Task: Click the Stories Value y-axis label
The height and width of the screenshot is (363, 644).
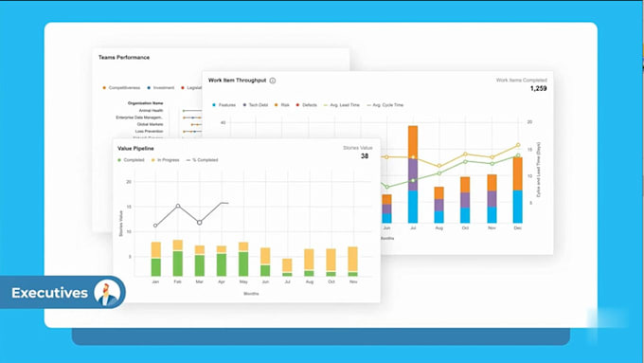Action: 121,224
